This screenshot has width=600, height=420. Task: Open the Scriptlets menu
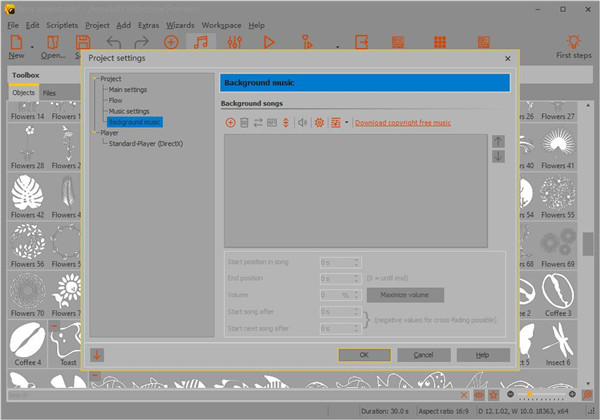[x=62, y=25]
